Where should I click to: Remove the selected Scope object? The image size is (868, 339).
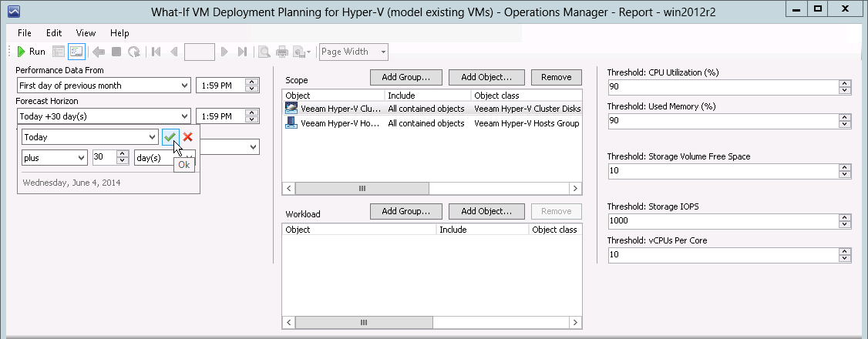(x=557, y=77)
